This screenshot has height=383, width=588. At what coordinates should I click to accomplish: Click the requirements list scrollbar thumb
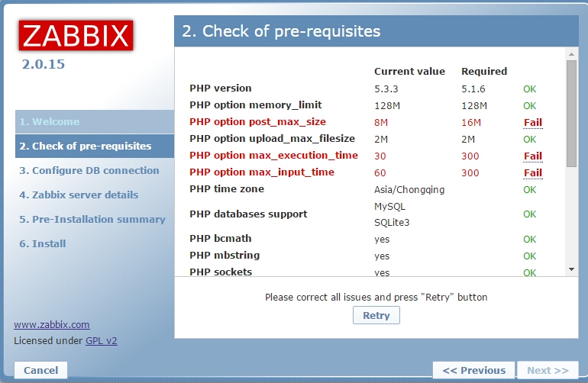(571, 114)
